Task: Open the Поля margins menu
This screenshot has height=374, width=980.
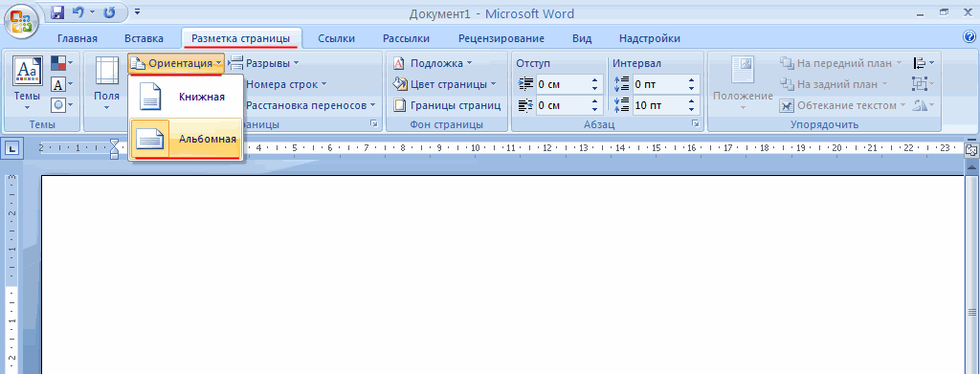Action: coord(107,83)
